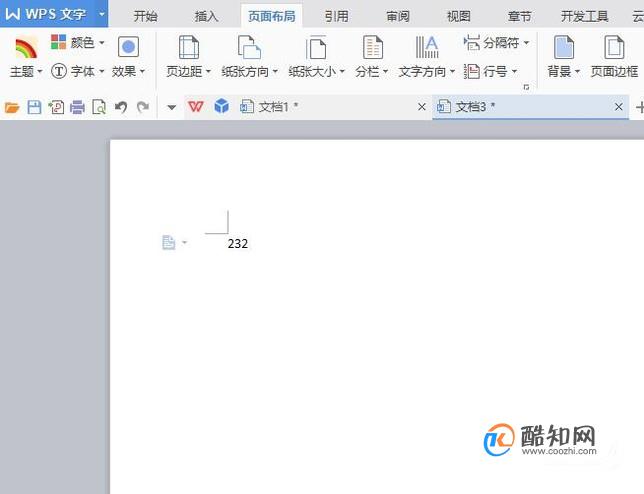Screen dimensions: 644x494
Task: Expand the 页边距 dropdown arrow
Action: [208, 71]
